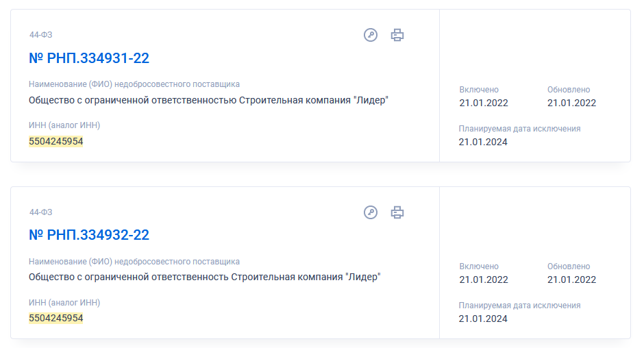Select the supplier name in record РНП.334931-22
This screenshot has height=348, width=644.
(x=208, y=101)
